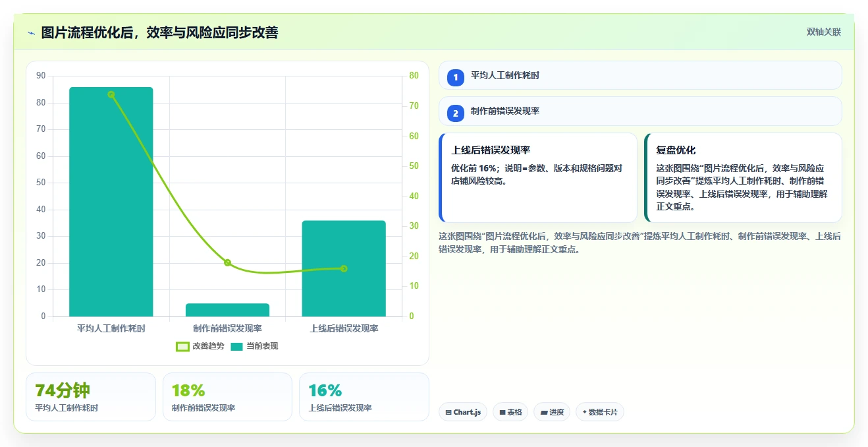868x447 pixels.
Task: Click left axis value 90
Action: click(41, 76)
